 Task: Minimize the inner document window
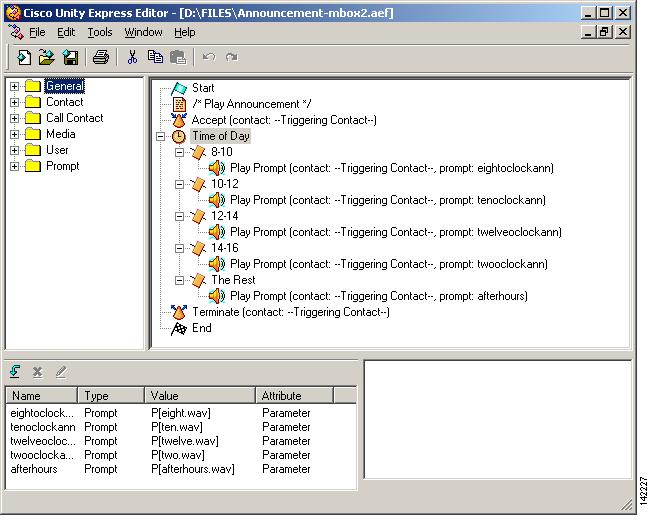tap(588, 32)
